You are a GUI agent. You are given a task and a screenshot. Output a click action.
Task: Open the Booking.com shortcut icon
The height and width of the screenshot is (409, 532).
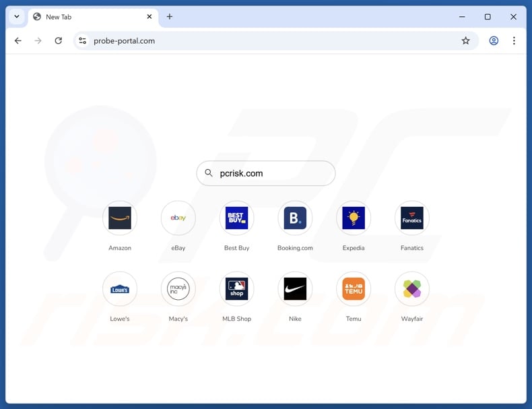(x=295, y=218)
